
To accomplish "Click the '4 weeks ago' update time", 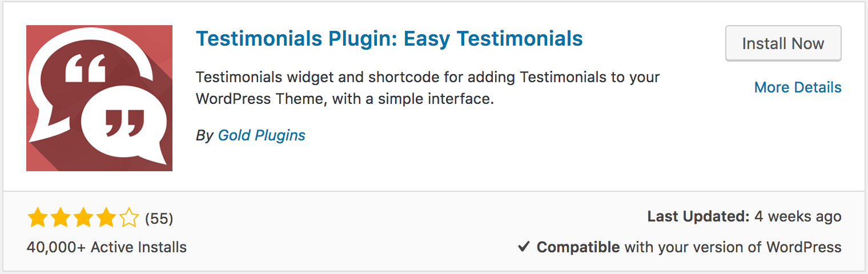I will [798, 216].
